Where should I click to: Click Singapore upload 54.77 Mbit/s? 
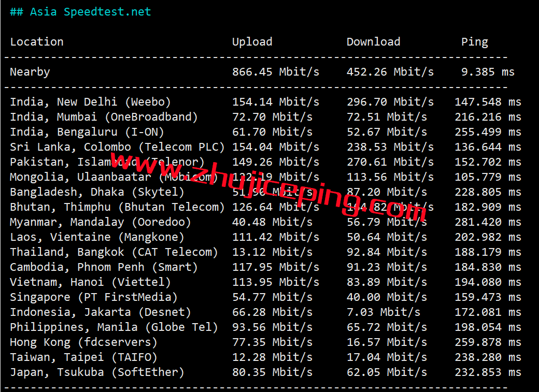point(272,298)
